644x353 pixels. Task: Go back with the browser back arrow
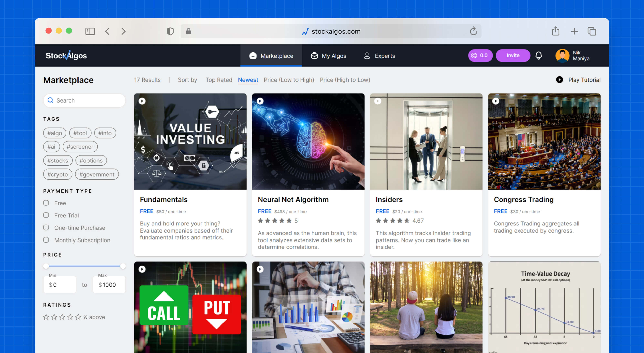[x=107, y=31]
